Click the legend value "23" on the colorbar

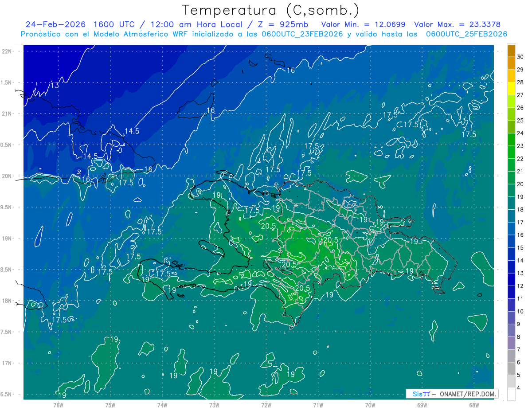[x=521, y=146]
